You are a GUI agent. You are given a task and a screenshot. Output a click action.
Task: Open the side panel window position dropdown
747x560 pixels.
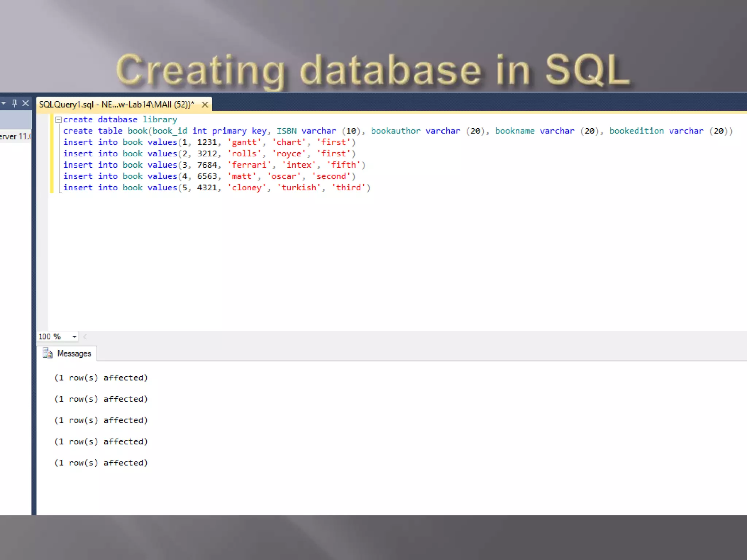tap(4, 104)
